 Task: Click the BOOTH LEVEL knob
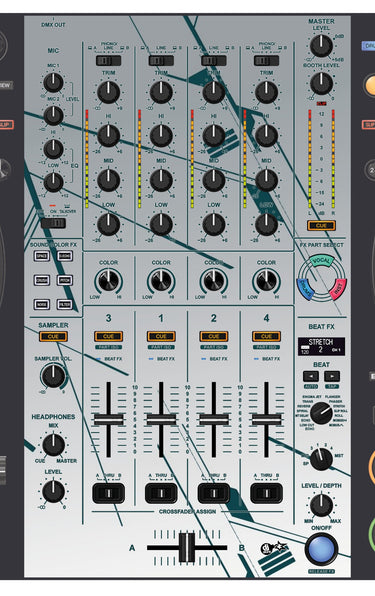[x=321, y=84]
